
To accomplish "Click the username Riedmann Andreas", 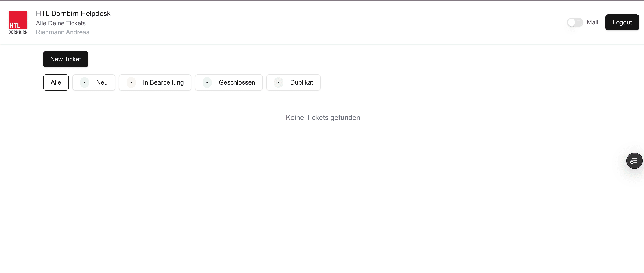I will point(63,32).
